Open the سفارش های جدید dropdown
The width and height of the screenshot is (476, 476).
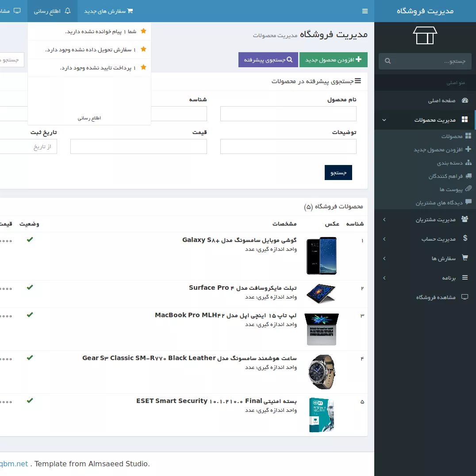click(108, 11)
